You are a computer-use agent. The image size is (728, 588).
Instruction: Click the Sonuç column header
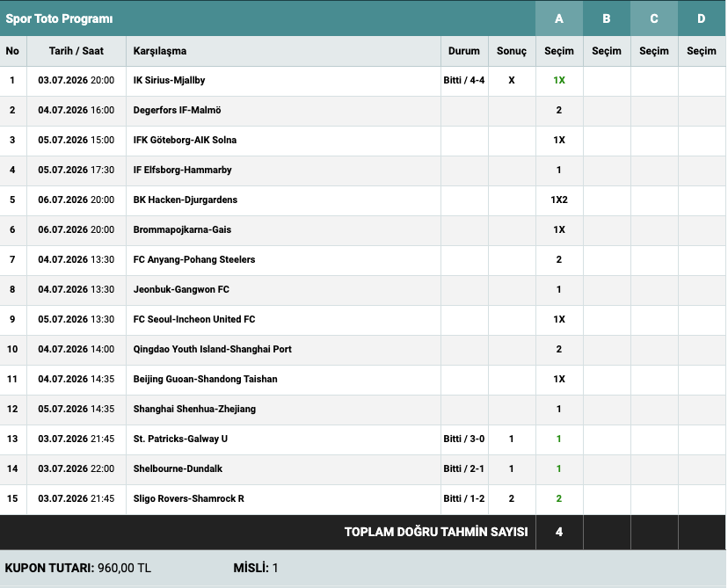(512, 51)
